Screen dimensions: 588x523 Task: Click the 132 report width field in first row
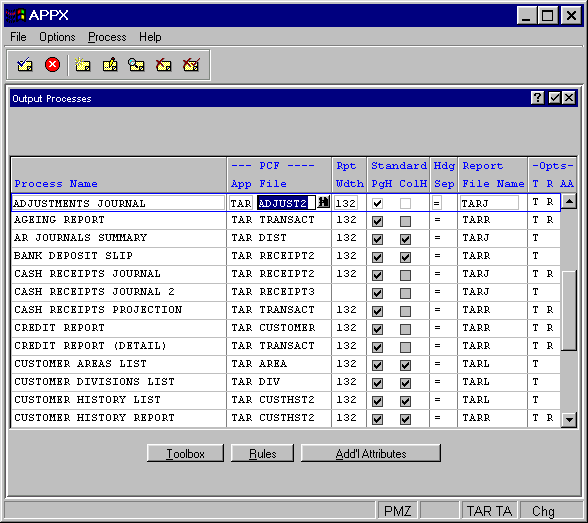click(x=345, y=203)
